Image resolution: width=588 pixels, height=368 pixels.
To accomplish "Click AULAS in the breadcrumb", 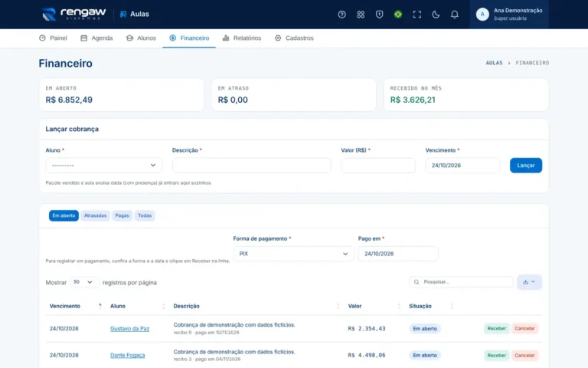I will click(x=494, y=63).
